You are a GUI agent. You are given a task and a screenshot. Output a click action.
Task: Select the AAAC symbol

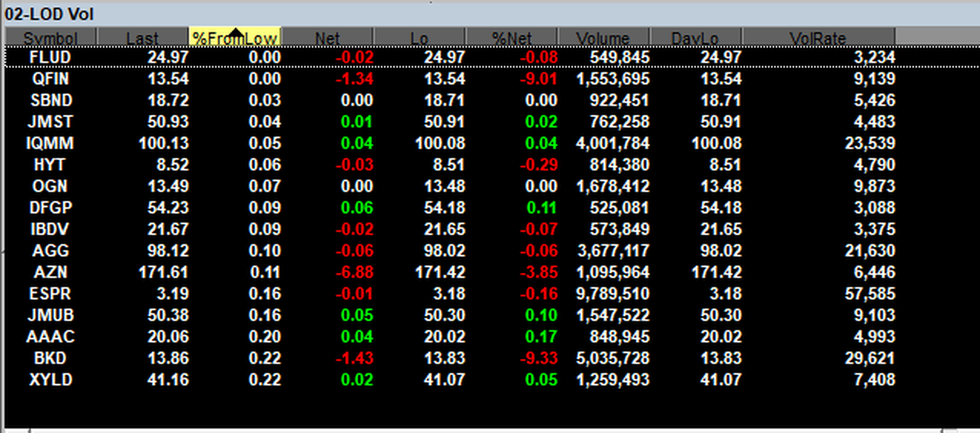pos(51,336)
